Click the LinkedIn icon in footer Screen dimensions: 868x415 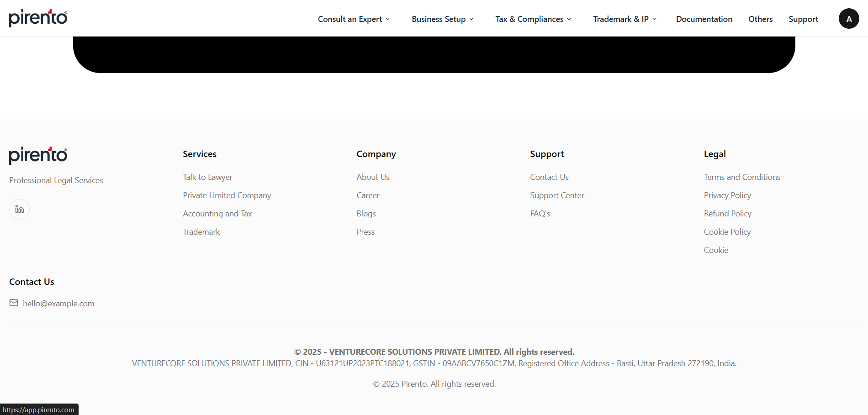click(x=19, y=210)
